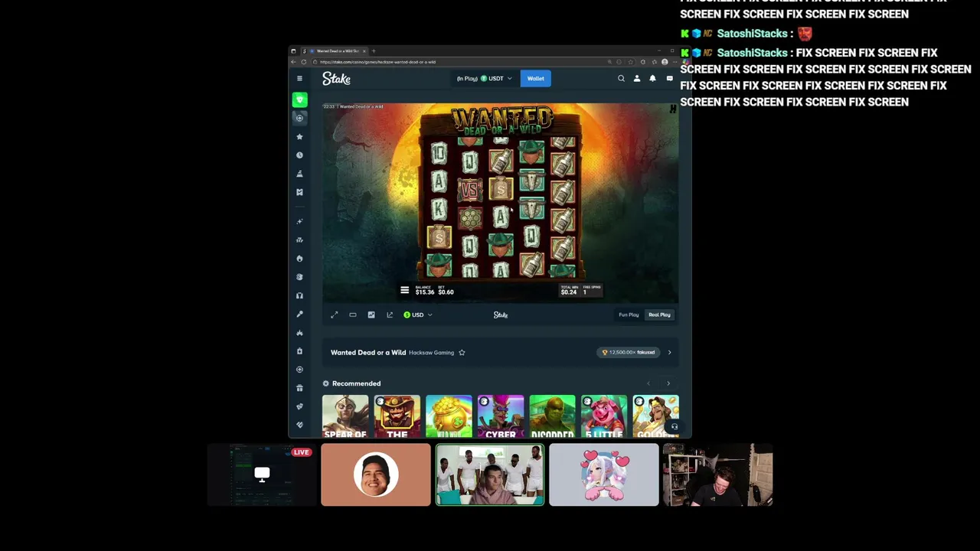Open live support headset button

point(674,427)
